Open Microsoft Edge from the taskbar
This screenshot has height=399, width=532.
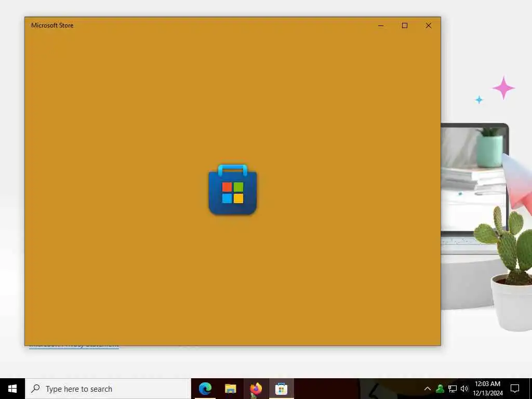tap(205, 389)
